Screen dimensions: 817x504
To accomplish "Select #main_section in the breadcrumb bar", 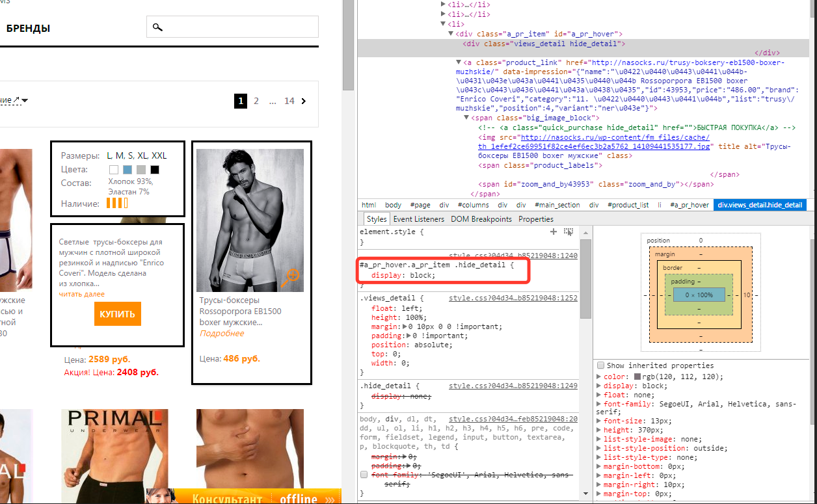I will pyautogui.click(x=557, y=205).
